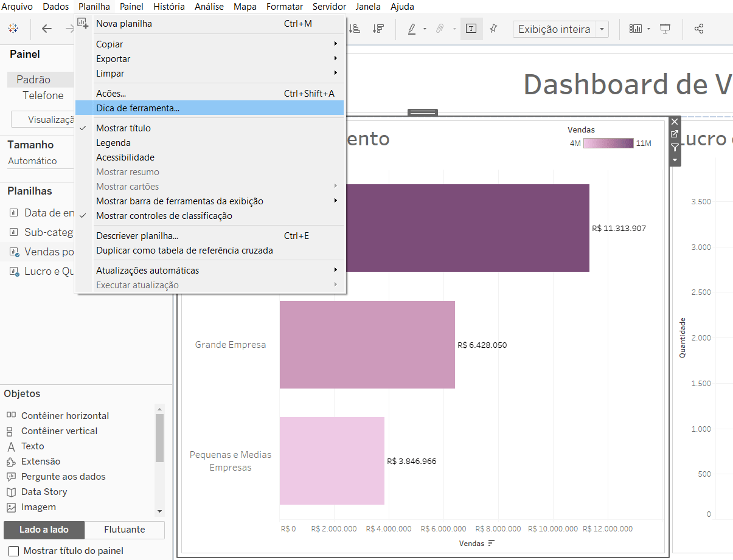Click the Grande Empresa bar
This screenshot has width=733, height=560.
(367, 345)
